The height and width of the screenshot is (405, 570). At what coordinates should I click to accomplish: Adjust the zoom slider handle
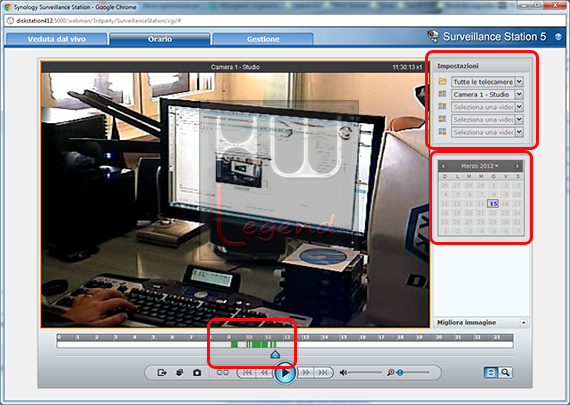point(400,373)
